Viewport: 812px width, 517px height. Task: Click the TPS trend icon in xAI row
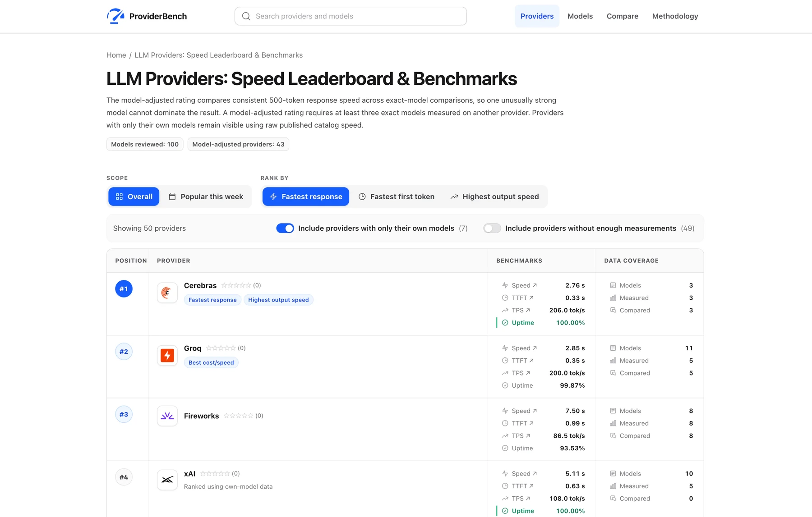[505, 499]
